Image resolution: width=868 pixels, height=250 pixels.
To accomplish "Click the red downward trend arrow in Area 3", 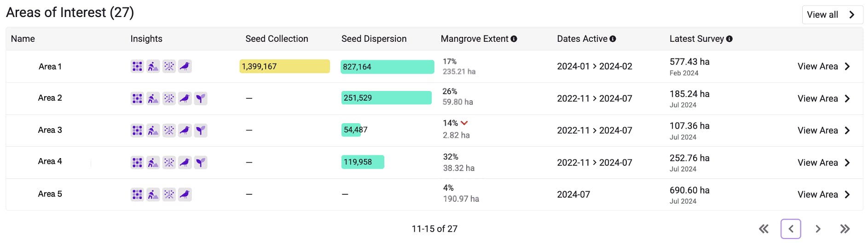I will click(464, 123).
